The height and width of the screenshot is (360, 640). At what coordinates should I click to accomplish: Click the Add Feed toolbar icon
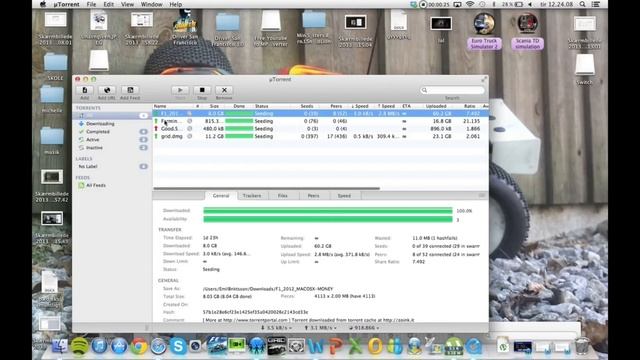tap(130, 90)
